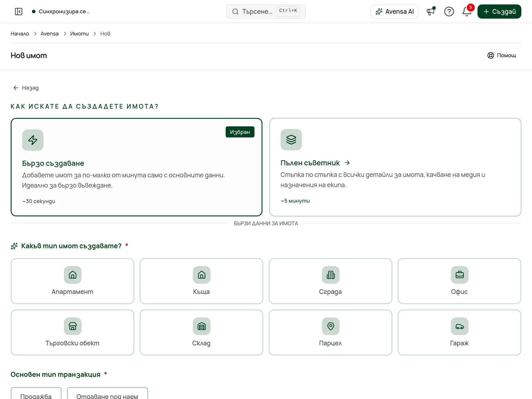Choose the Склад property type
This screenshot has height=399, width=532.
(201, 332)
